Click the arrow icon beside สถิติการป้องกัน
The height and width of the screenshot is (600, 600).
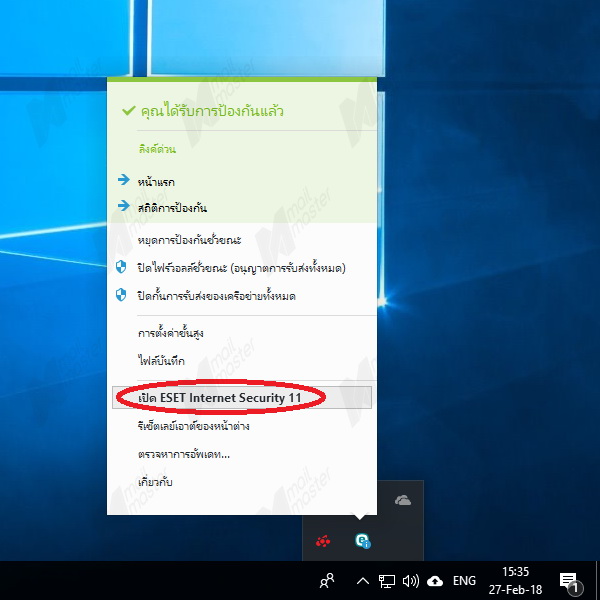tap(124, 206)
